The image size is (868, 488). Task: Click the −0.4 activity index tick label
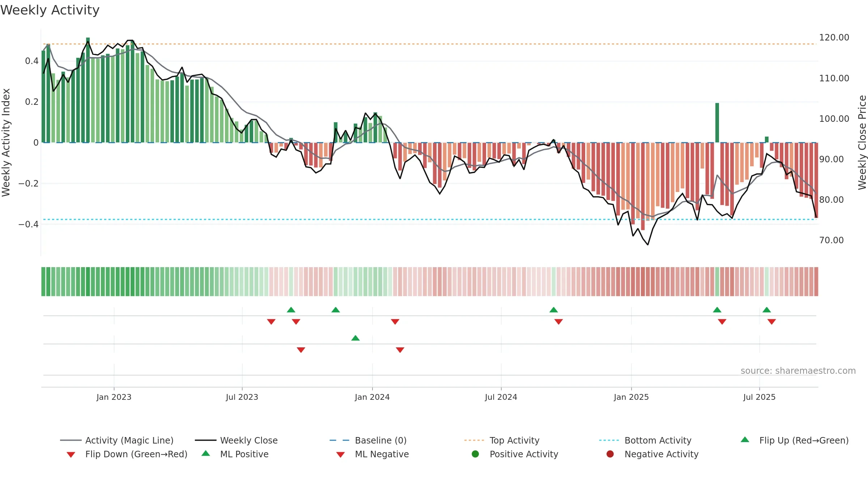29,224
